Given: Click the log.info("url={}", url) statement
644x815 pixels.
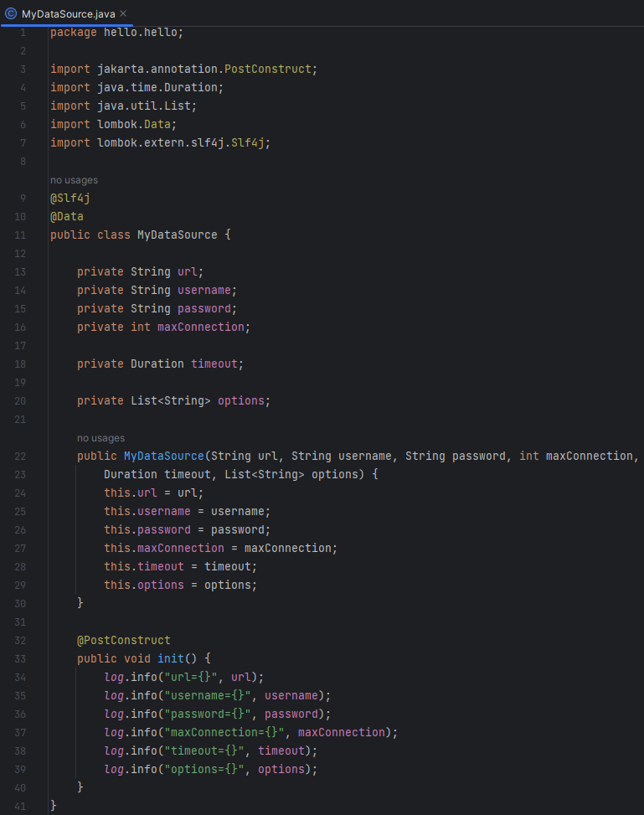Looking at the screenshot, I should (184, 678).
